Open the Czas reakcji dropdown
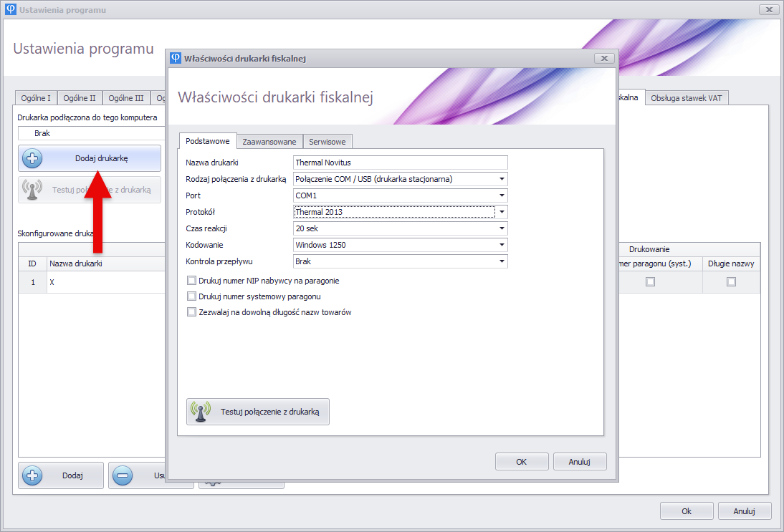Screen dimensions: 784x532 (502, 228)
